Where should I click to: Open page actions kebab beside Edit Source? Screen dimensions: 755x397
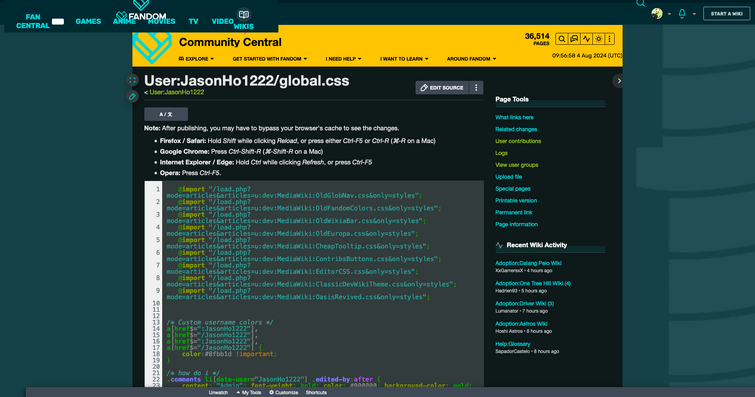tap(476, 88)
